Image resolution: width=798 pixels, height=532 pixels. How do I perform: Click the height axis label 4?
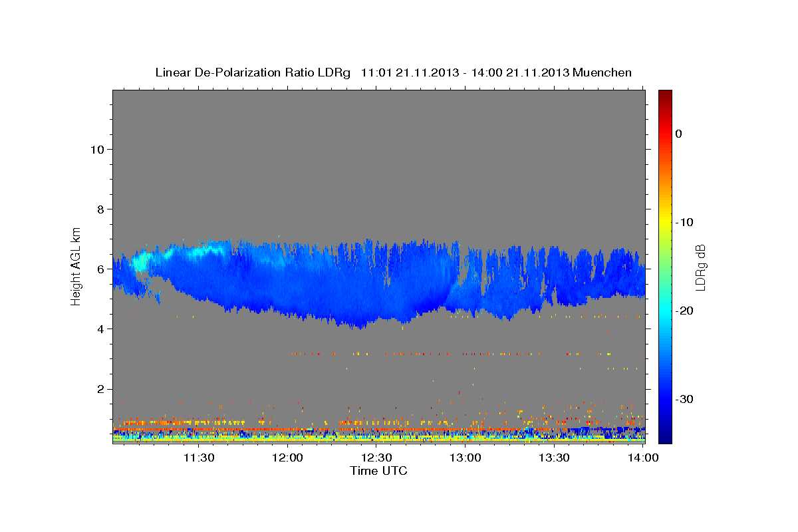point(102,329)
